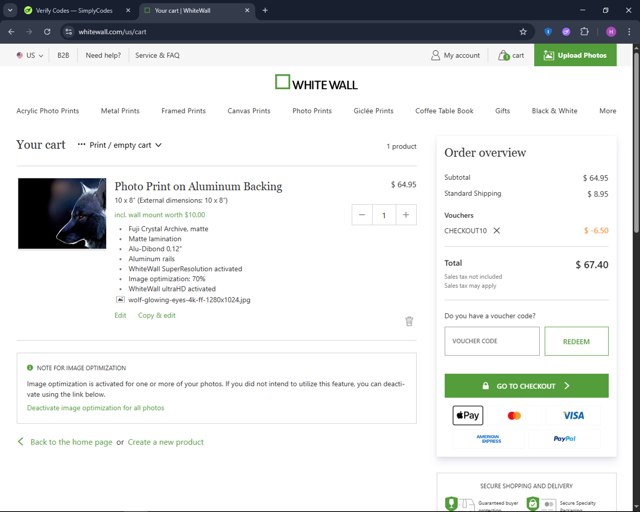Viewport: 640px width, 512px height.
Task: Open the purple extension icon in toolbar
Action: click(x=566, y=32)
